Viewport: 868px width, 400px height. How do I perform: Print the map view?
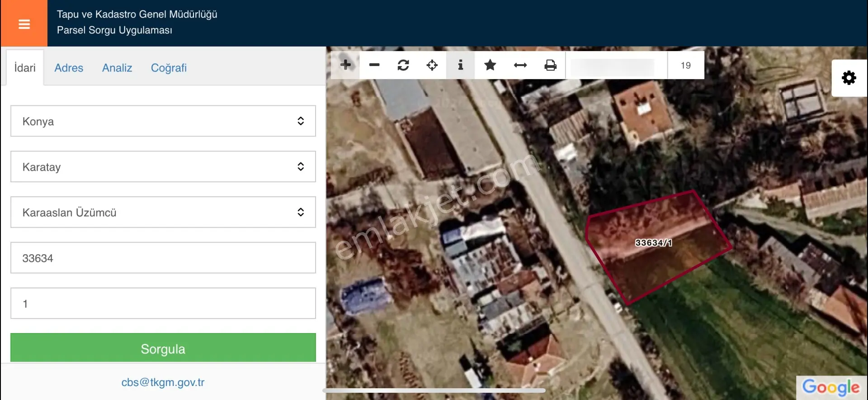pyautogui.click(x=550, y=65)
